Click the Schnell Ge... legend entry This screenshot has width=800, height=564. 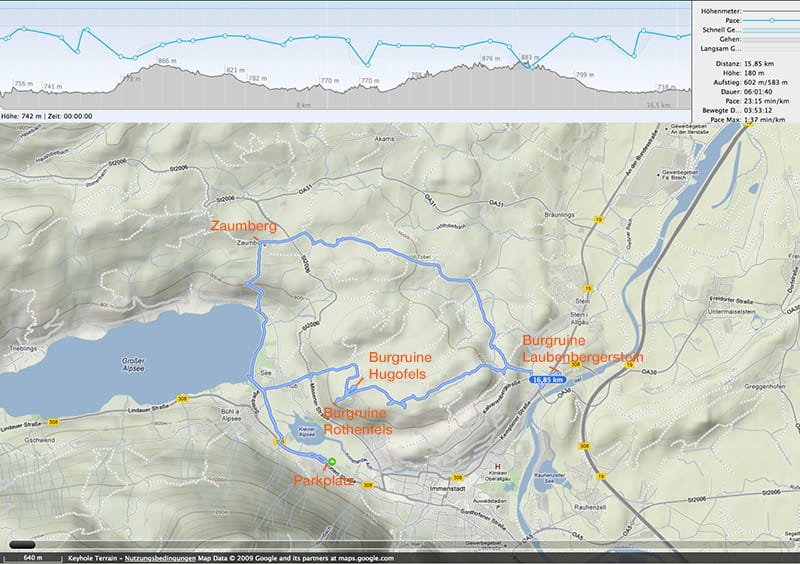721,30
